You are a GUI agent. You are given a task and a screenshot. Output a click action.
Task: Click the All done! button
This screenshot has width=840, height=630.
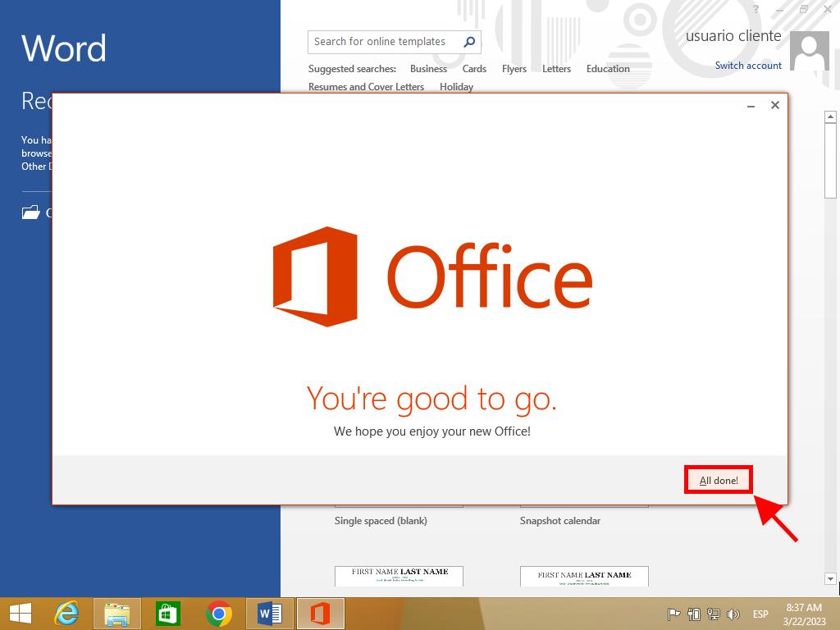[x=719, y=480]
